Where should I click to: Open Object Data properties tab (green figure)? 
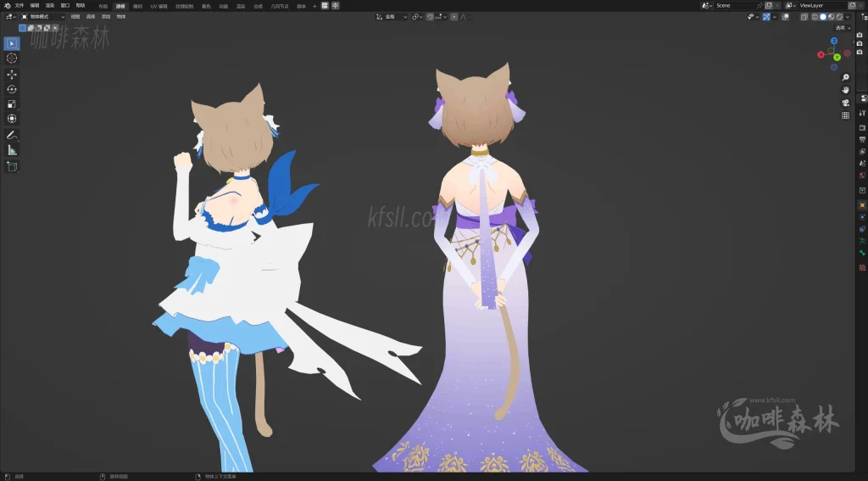coord(862,241)
